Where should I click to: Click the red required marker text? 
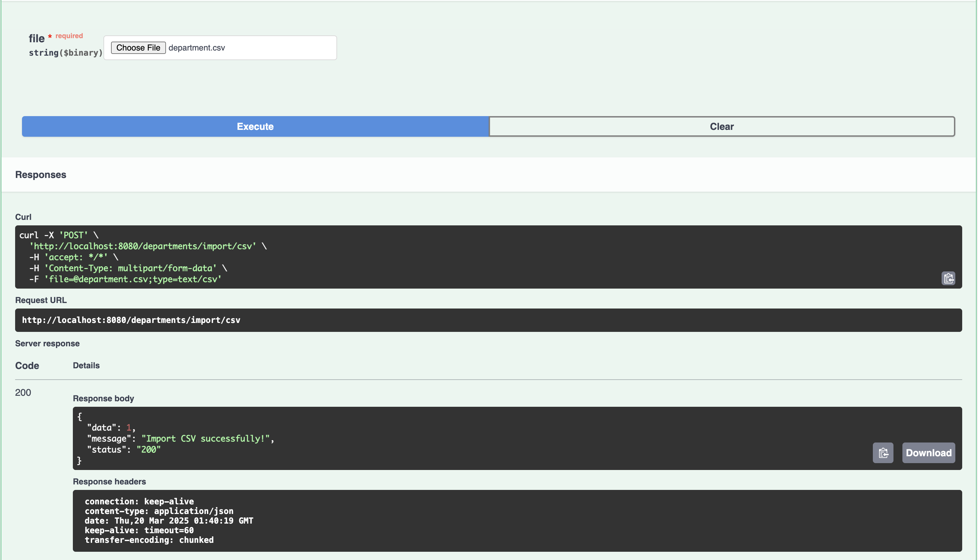point(69,36)
